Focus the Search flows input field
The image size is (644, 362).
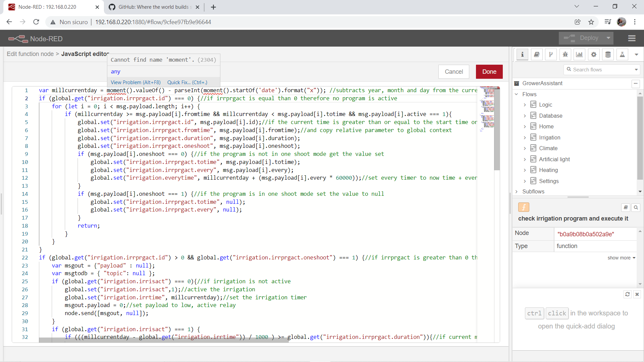pyautogui.click(x=602, y=70)
